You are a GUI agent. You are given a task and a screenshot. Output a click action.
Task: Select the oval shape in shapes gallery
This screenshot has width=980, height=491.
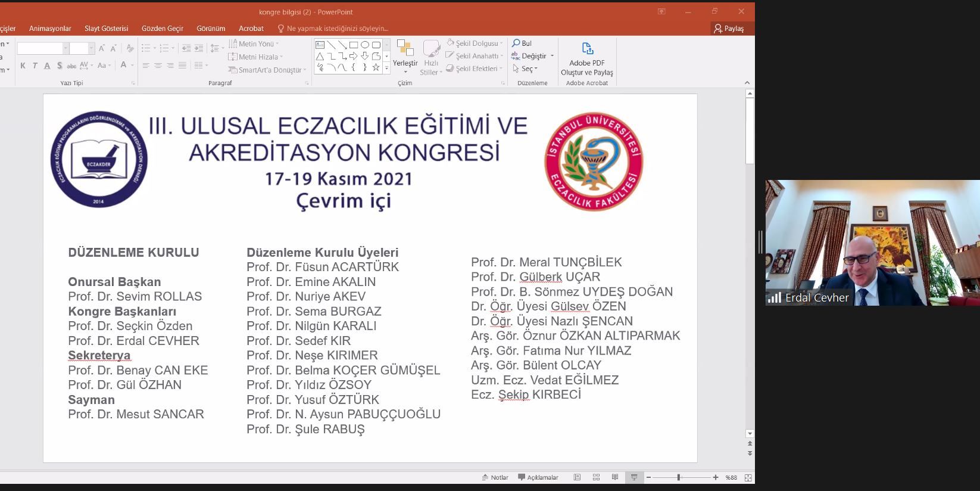(365, 45)
